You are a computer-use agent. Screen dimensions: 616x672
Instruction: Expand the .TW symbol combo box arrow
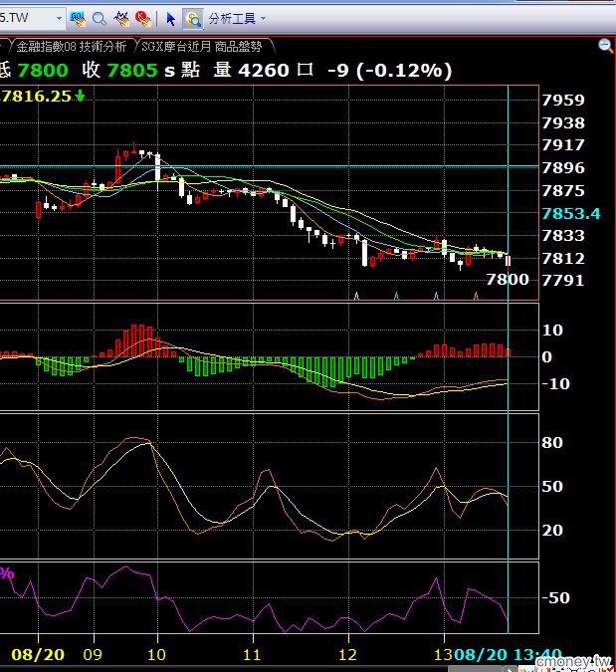tap(59, 19)
